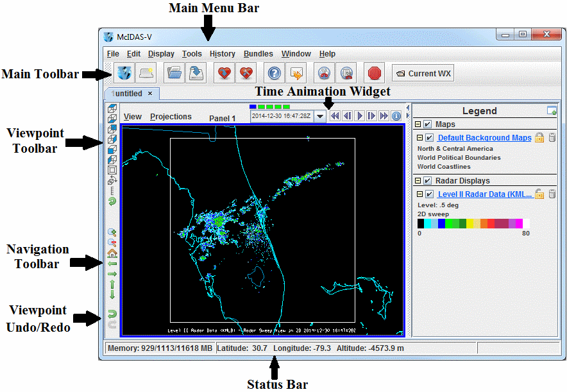Click the lock icon for Level II Radar Data

pyautogui.click(x=540, y=194)
